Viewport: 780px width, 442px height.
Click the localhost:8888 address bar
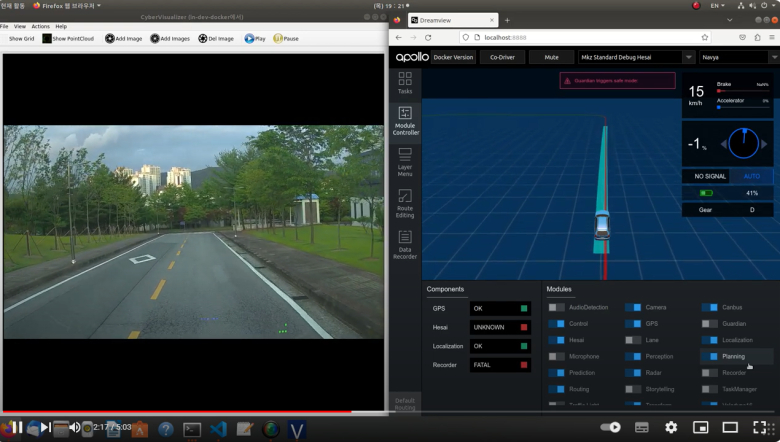click(585, 37)
